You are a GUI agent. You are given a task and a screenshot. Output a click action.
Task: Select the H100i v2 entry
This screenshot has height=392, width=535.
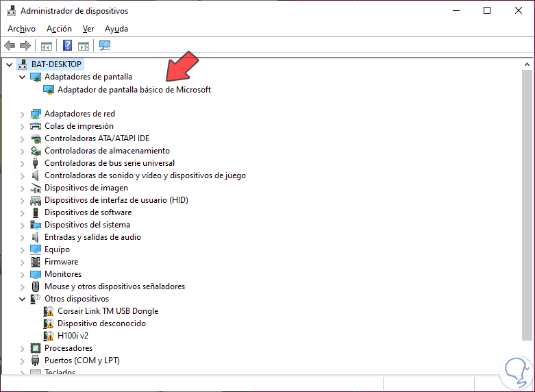[x=73, y=336]
